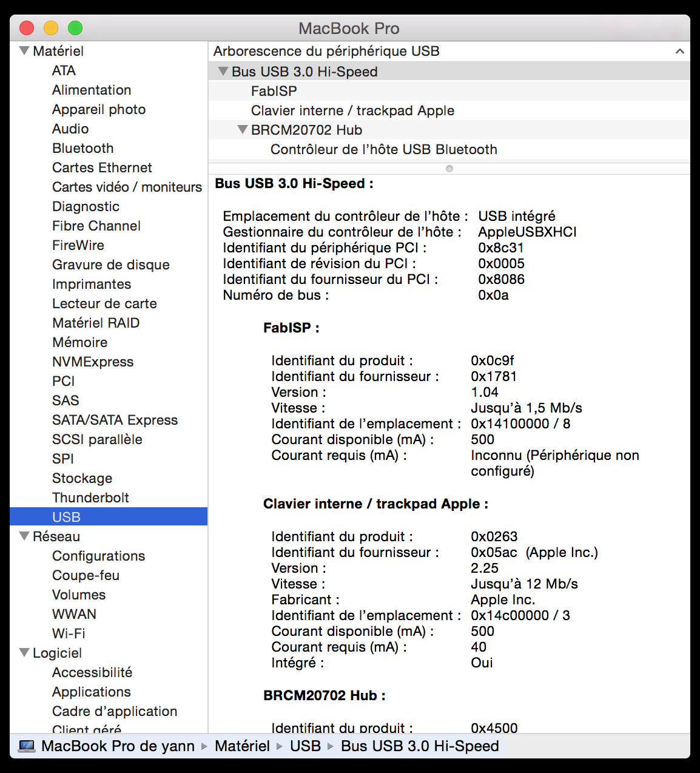
Task: Click MacBook Pro de yann in the path bar
Action: tap(118, 746)
